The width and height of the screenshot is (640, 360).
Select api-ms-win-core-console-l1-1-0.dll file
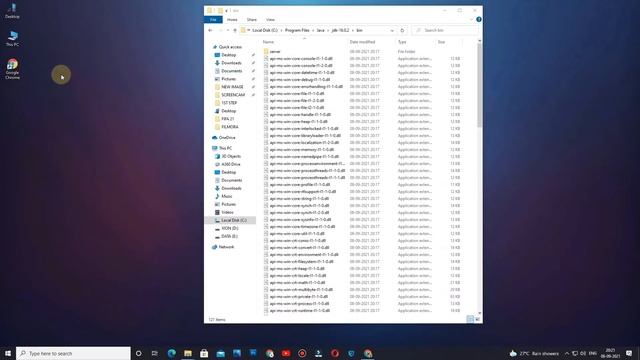301,58
